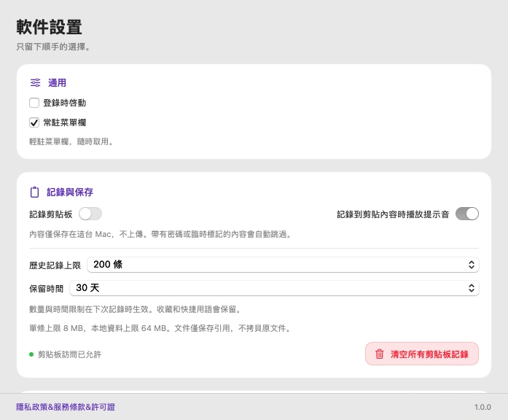The width and height of the screenshot is (508, 420).
Task: Click the subtitle 只留下順手的選擇。
Action: tap(53, 47)
